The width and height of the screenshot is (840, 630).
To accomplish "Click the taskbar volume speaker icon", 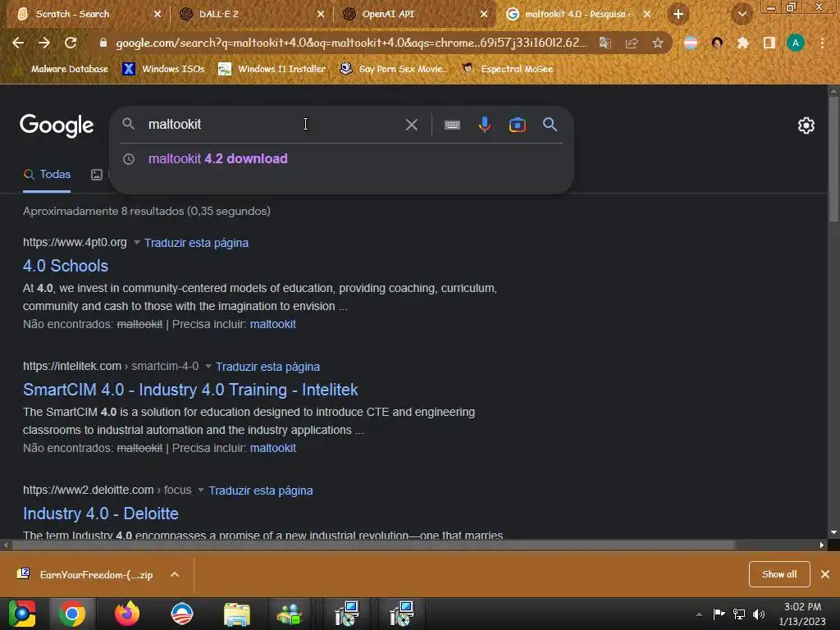I will pyautogui.click(x=759, y=614).
